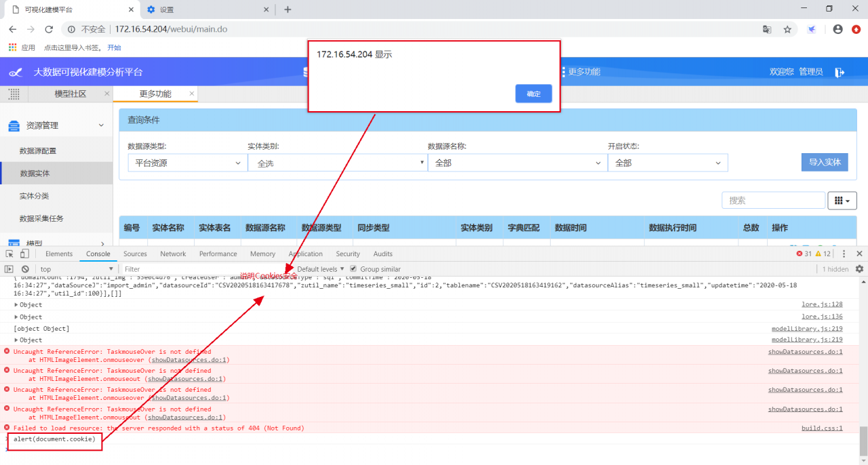Sort by the 数据时间 column header
The height and width of the screenshot is (465, 868).
click(570, 228)
